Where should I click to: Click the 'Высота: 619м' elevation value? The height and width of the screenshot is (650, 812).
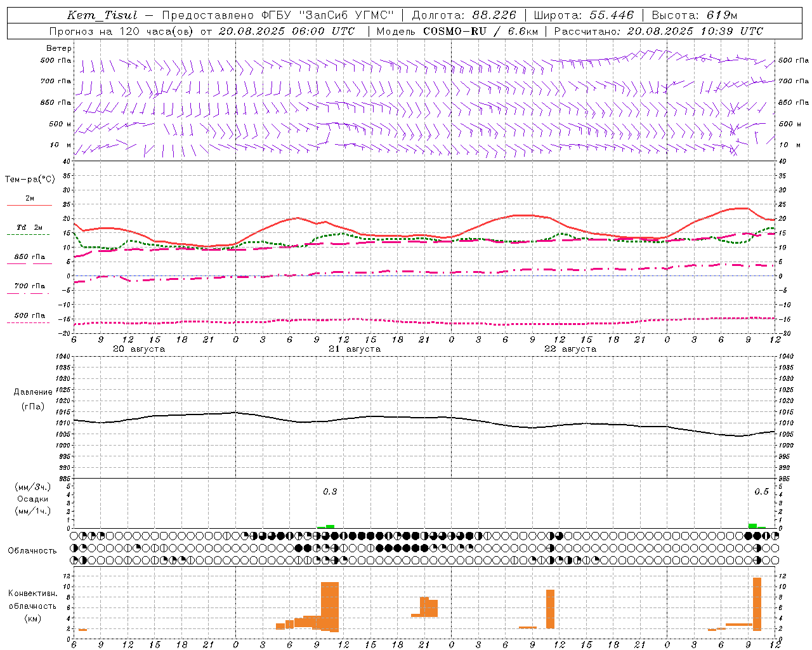[x=695, y=15]
